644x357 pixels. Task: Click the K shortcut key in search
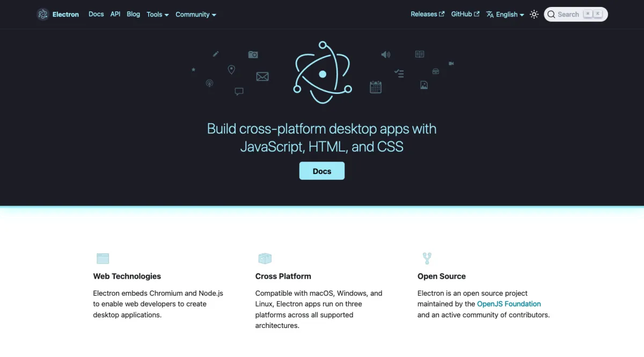point(598,14)
